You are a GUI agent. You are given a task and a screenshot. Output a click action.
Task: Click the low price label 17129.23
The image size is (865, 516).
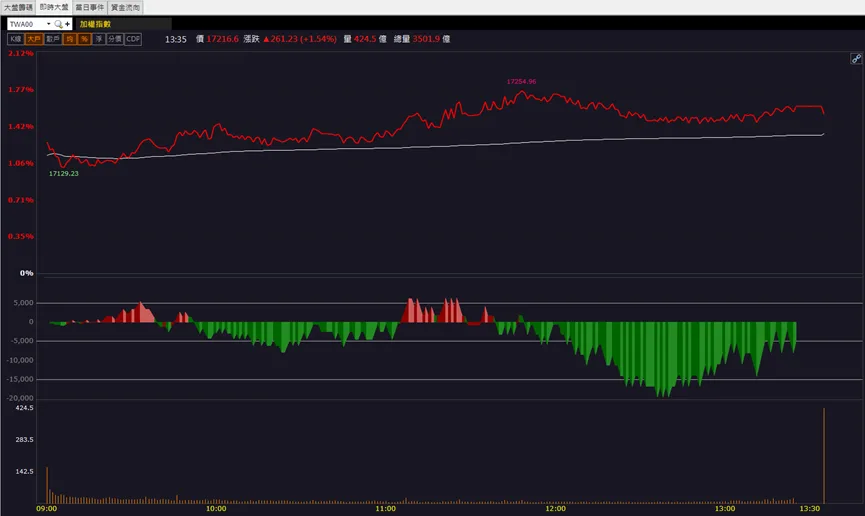point(63,173)
